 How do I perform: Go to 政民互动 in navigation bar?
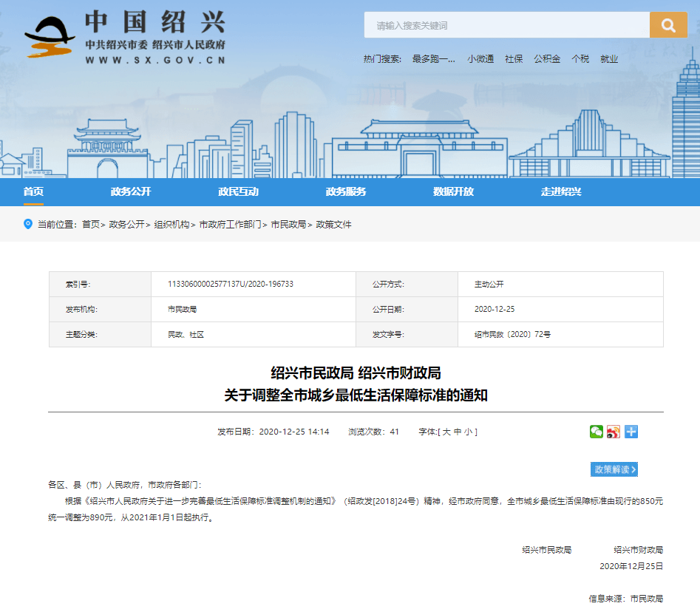pos(238,192)
